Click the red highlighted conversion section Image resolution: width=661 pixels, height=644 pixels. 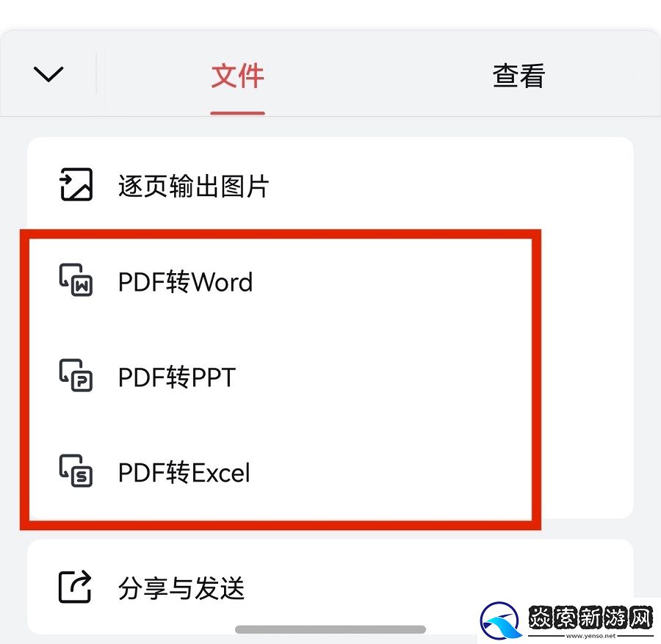281,377
